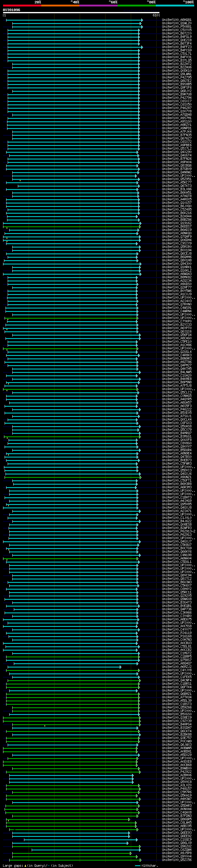Open hit UniRef100_B6T2I0
The image size is (197, 868).
click(176, 33)
